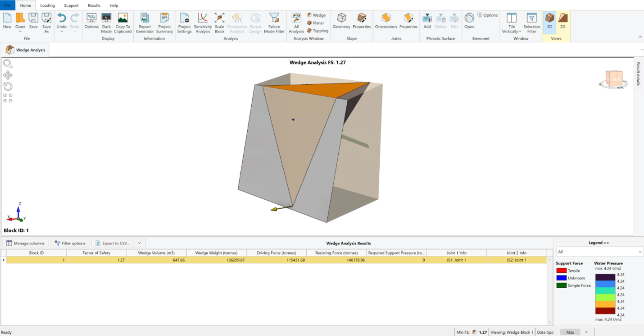
Task: Open the Help ribbon tab
Action: [114, 5]
